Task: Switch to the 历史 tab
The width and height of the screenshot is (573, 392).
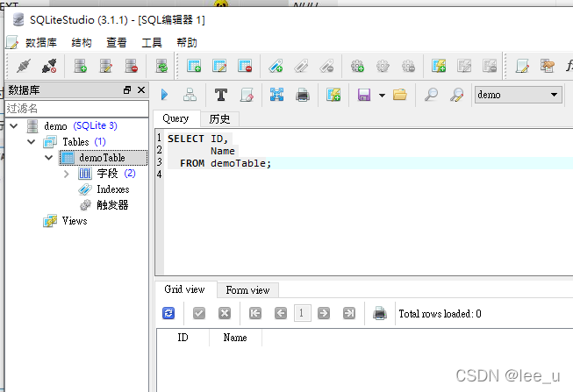Action: coord(219,119)
